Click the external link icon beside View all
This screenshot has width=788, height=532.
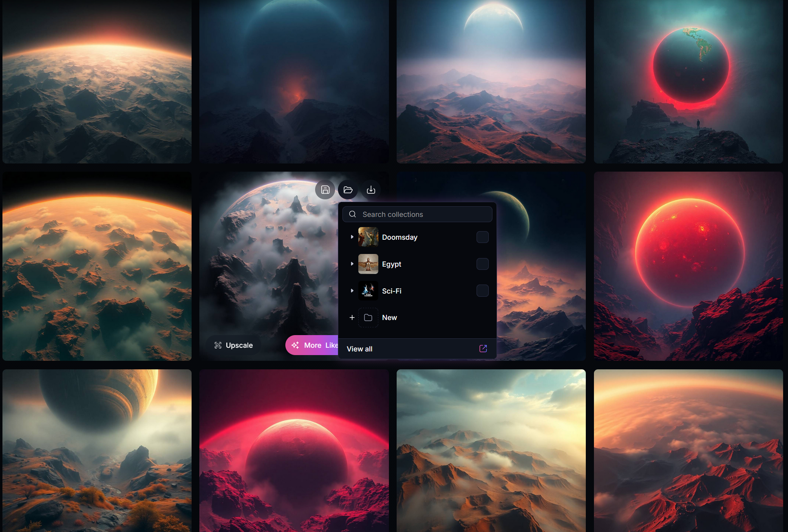click(x=483, y=349)
